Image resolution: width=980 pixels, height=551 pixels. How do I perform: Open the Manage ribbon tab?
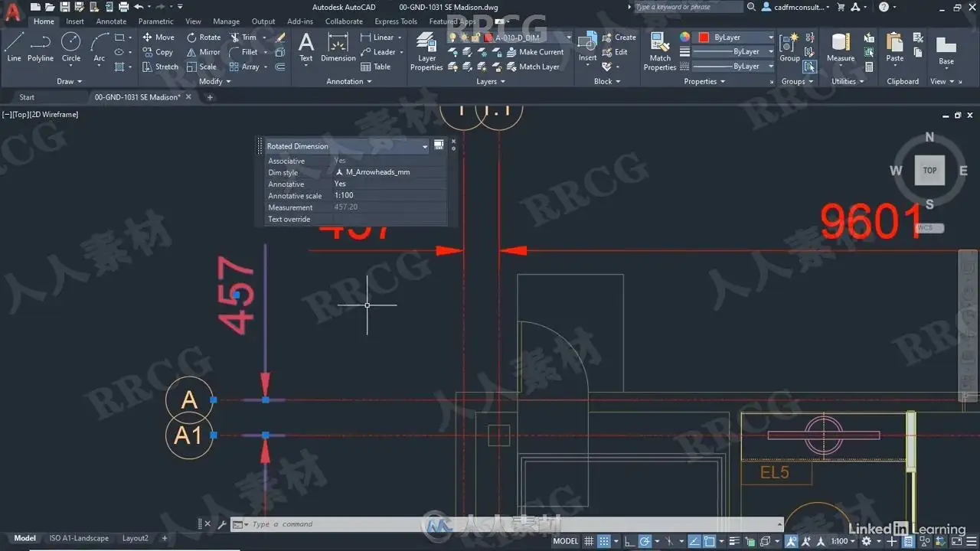click(226, 21)
